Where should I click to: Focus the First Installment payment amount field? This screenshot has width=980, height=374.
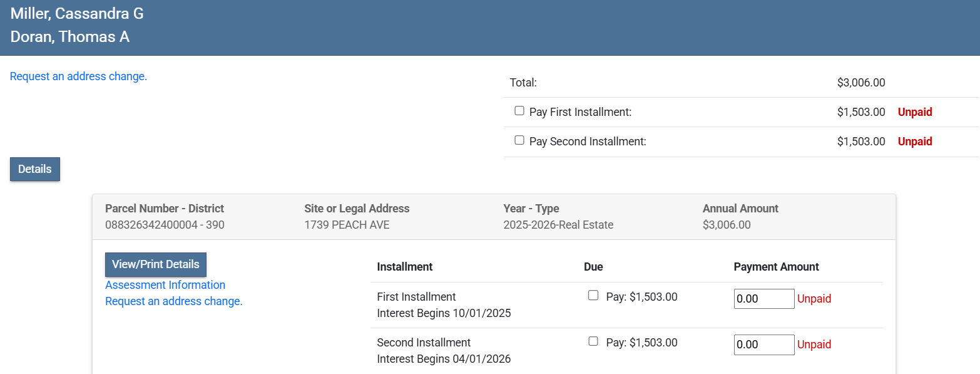click(763, 299)
